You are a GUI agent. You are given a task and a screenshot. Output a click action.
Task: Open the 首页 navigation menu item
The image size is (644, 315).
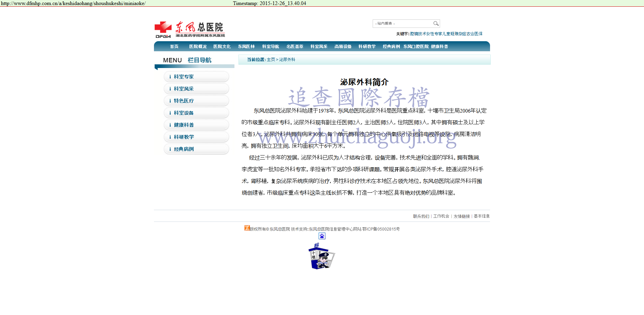pyautogui.click(x=174, y=47)
